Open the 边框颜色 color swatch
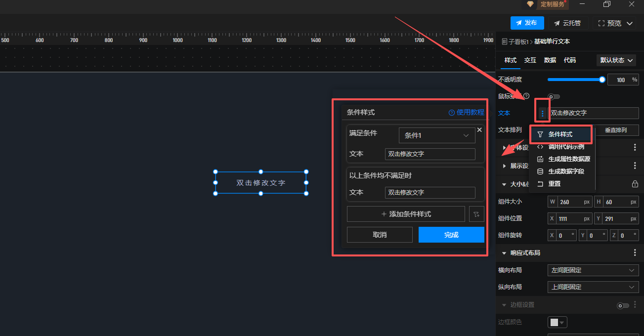 [x=557, y=322]
